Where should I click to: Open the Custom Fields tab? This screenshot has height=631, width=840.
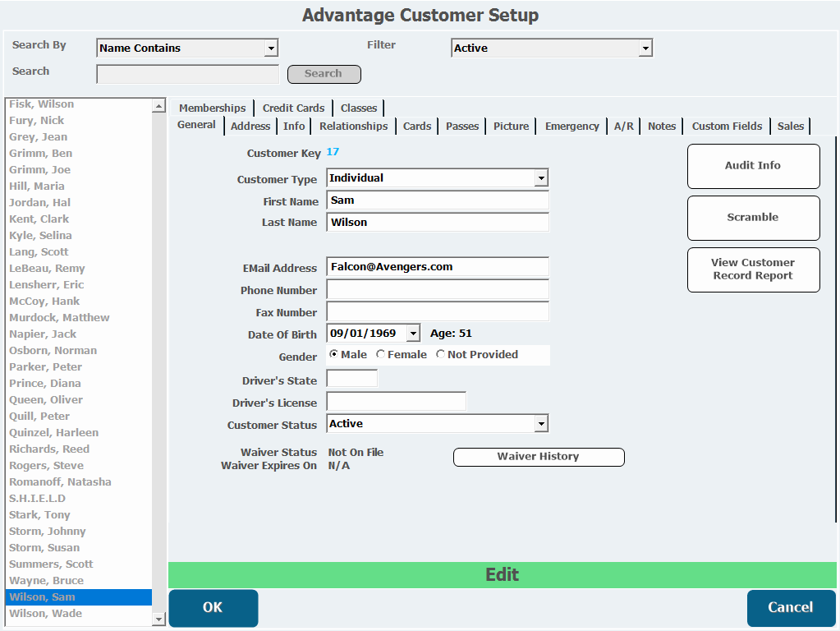[x=727, y=126]
